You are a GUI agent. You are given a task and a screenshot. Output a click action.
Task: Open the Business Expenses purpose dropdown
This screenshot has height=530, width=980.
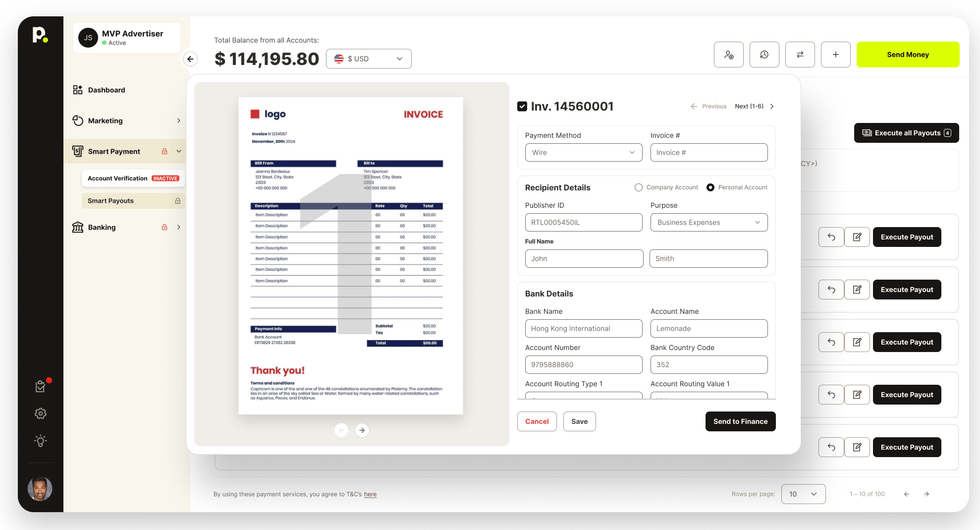[x=708, y=222]
